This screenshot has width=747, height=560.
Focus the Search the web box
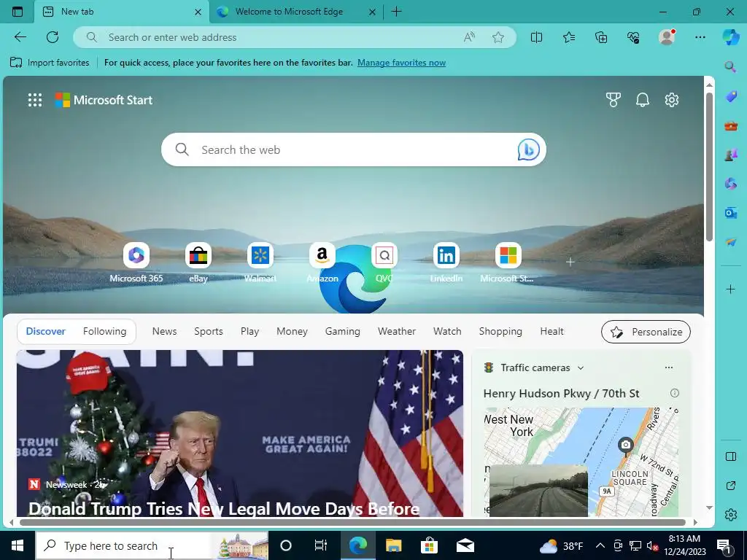point(354,149)
